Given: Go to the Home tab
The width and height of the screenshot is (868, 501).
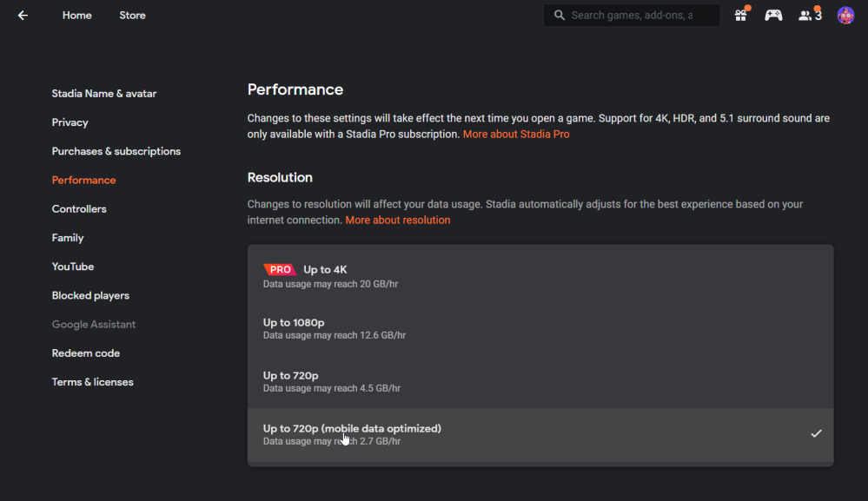Looking at the screenshot, I should (76, 16).
